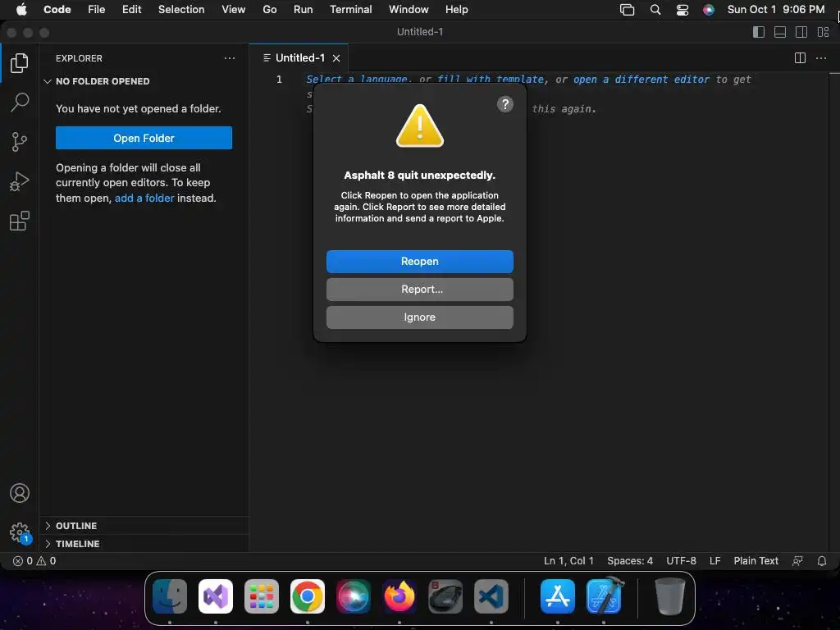
Task: Close the Untitled-1 editor tab
Action: (x=336, y=58)
